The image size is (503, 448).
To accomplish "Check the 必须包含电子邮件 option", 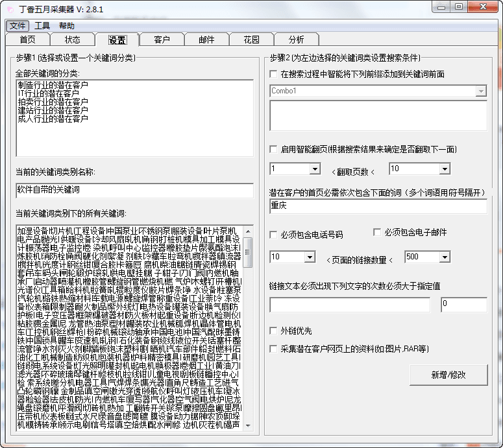I will tap(377, 232).
